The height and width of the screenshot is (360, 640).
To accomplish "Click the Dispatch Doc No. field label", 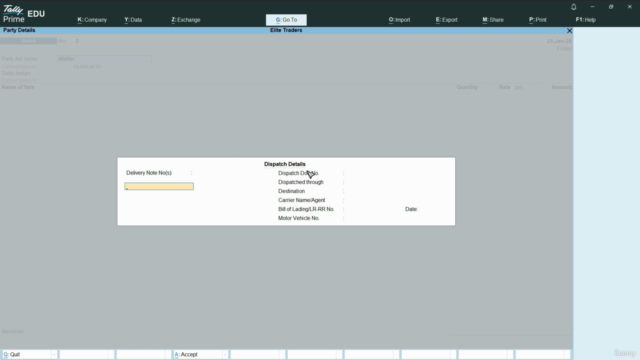I will pyautogui.click(x=298, y=173).
